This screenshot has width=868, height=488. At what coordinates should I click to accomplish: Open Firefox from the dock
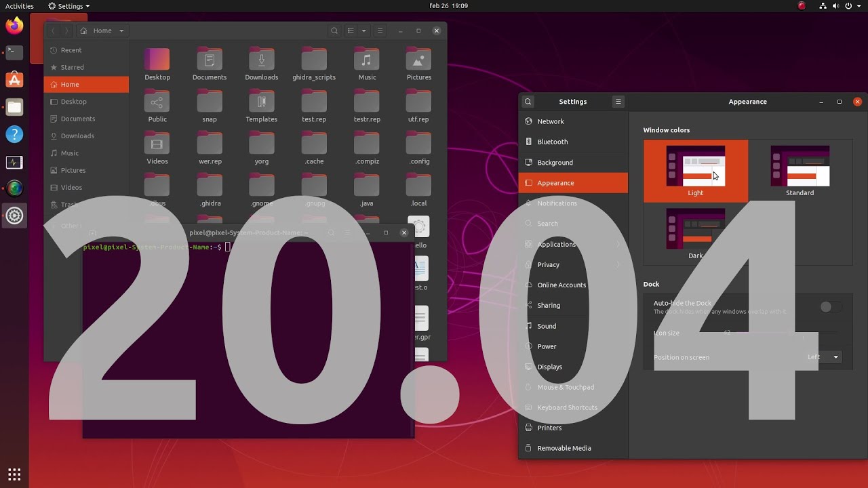coord(14,26)
